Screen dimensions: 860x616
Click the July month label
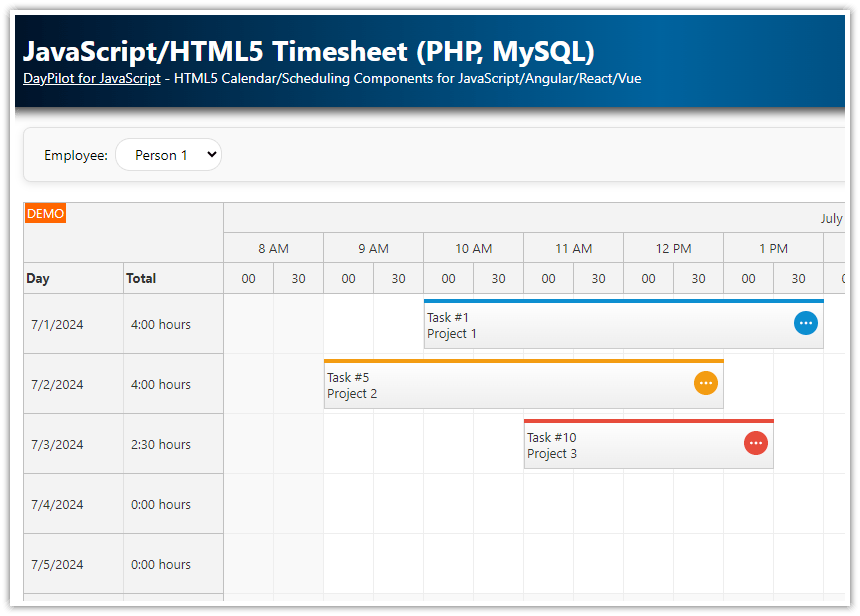tap(831, 216)
